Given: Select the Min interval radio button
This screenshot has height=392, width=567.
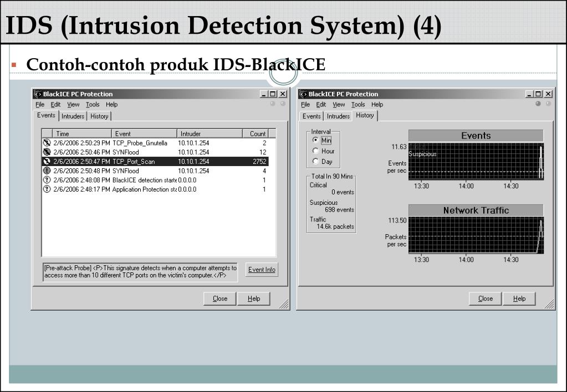Looking at the screenshot, I should 315,140.
